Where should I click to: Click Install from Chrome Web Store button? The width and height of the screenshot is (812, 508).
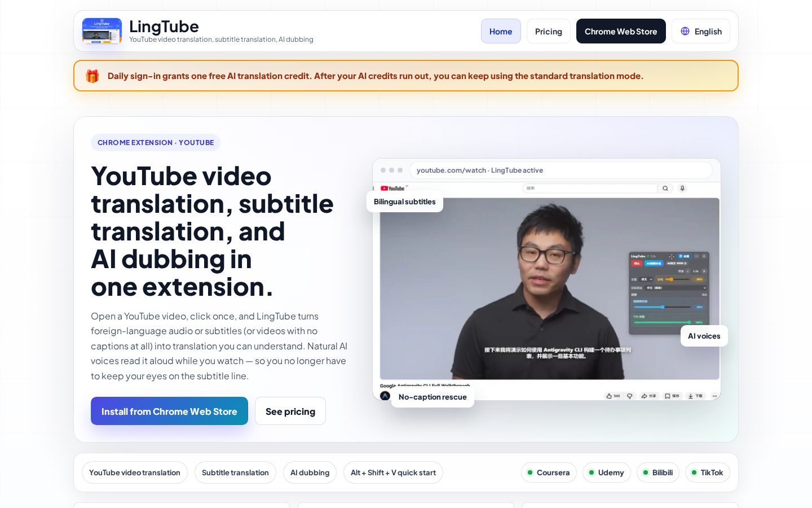click(169, 411)
